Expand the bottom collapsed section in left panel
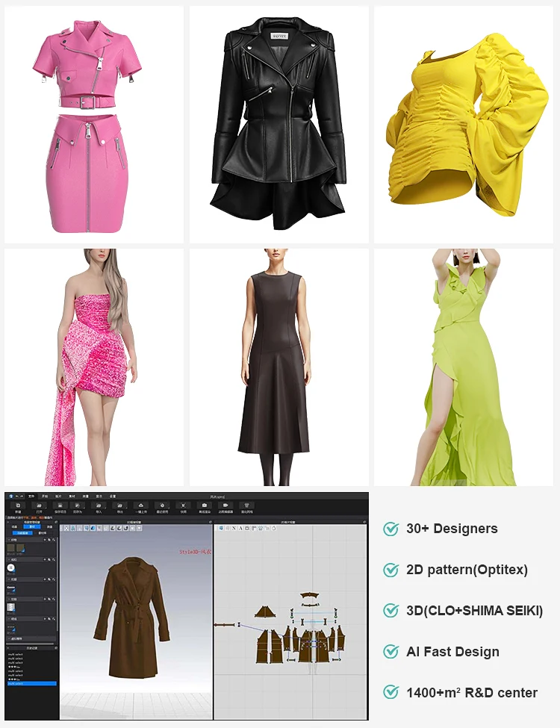Image resolution: width=560 pixels, height=728 pixels. [x=9, y=638]
